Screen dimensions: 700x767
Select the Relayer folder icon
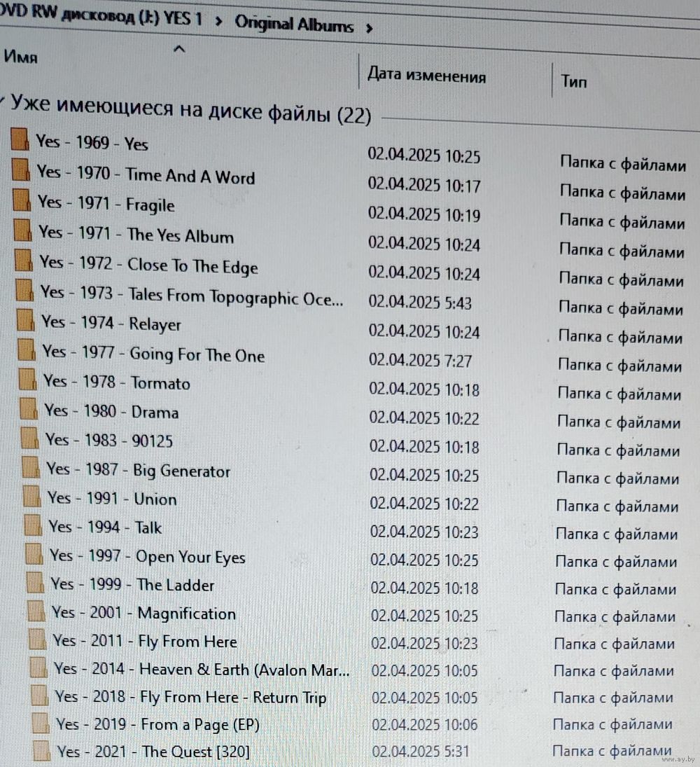[25, 320]
